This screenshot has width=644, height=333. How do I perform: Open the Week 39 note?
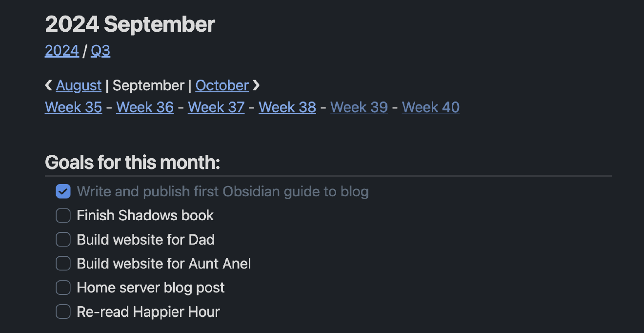359,107
